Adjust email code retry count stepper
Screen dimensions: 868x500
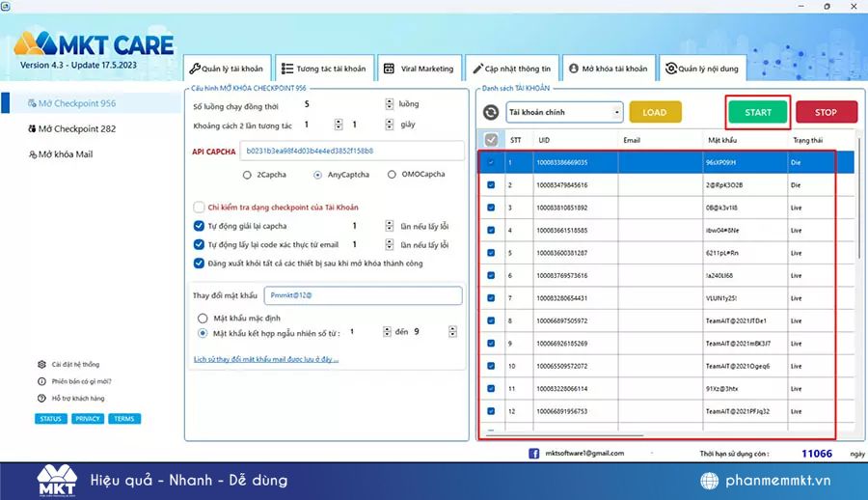point(390,244)
